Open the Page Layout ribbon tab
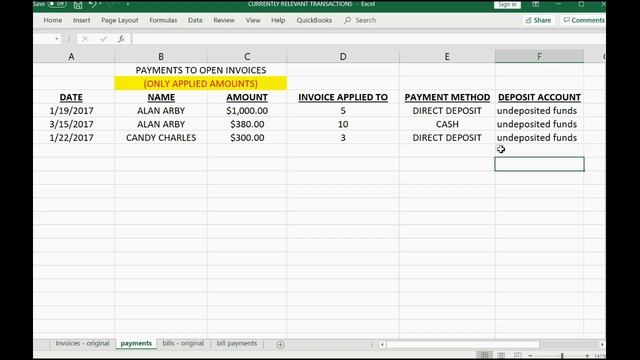640x360 pixels. coord(120,20)
